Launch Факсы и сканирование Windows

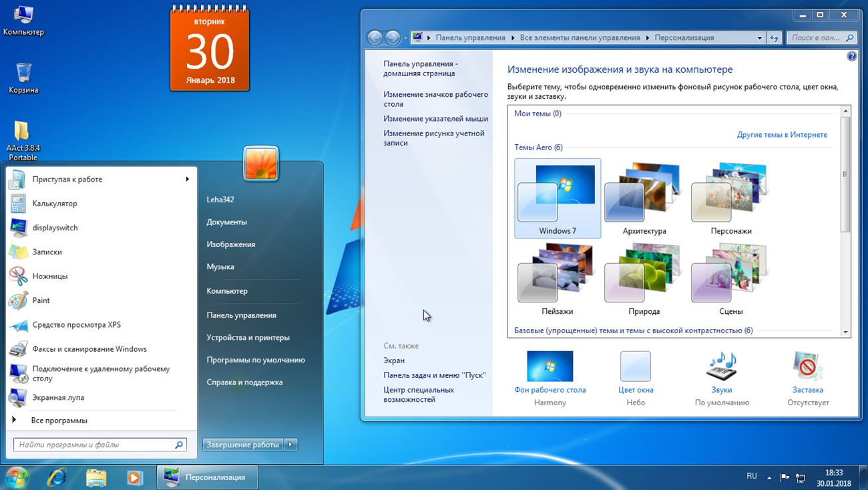[x=101, y=348]
